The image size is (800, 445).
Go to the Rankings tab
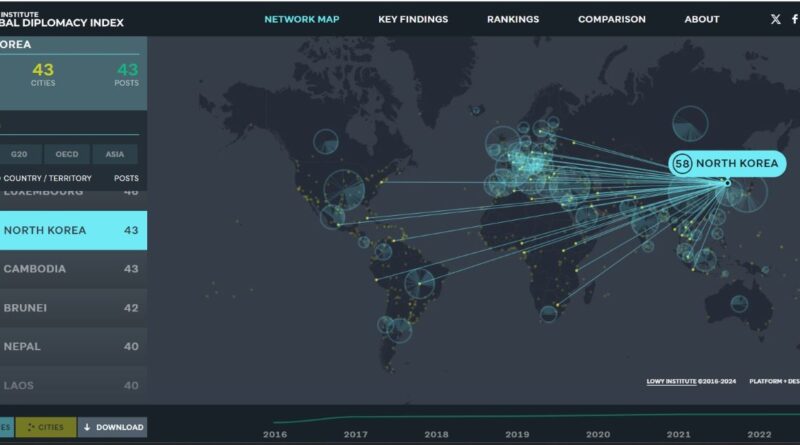coord(513,19)
